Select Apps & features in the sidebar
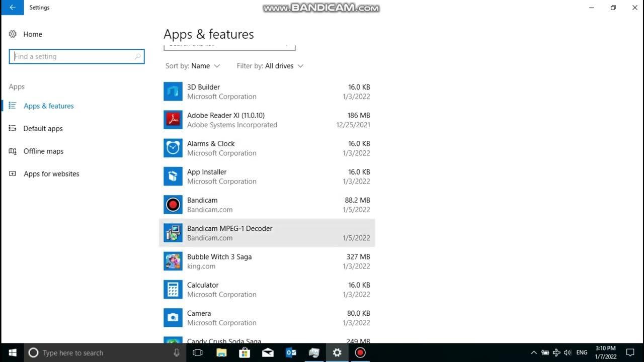The width and height of the screenshot is (644, 362). point(48,106)
